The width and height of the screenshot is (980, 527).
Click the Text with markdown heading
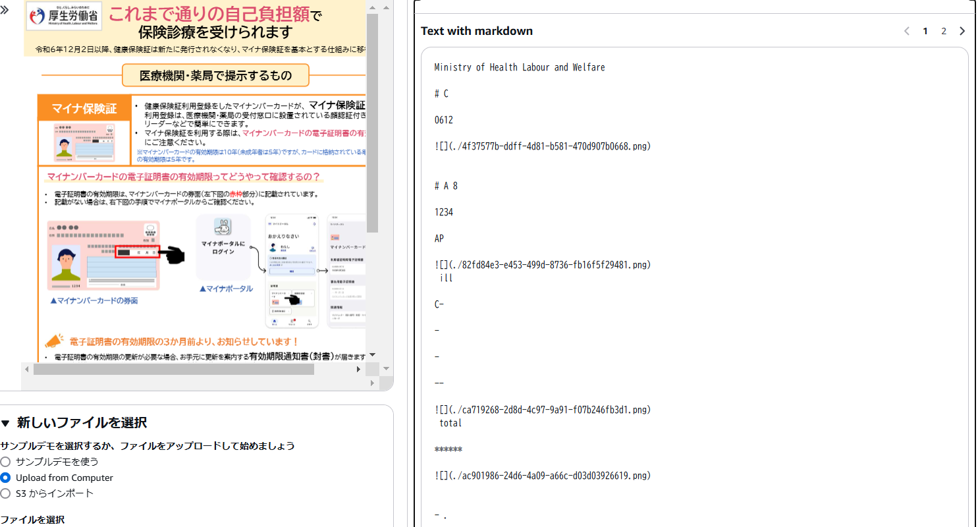477,31
